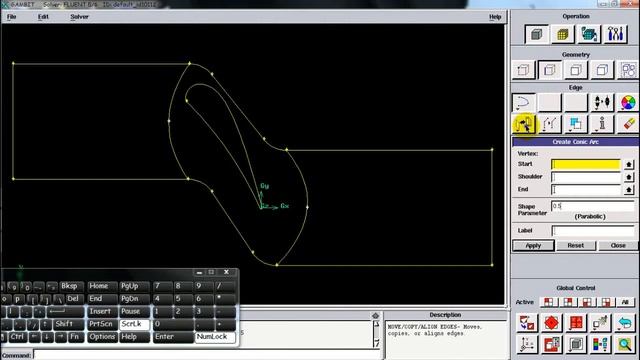Click the Close button of Create Conic Arc
Image resolution: width=640 pixels, height=360 pixels.
click(618, 245)
